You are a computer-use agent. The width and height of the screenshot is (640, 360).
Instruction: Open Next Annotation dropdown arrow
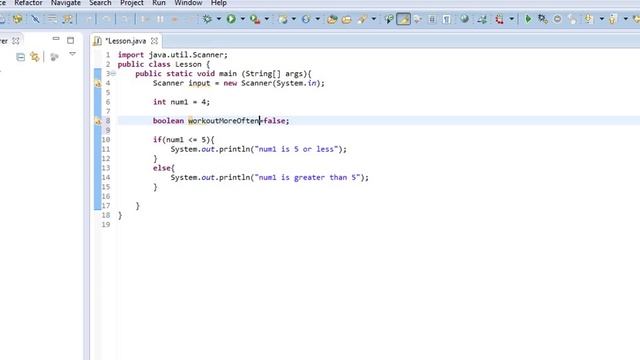pyautogui.click(x=602, y=19)
